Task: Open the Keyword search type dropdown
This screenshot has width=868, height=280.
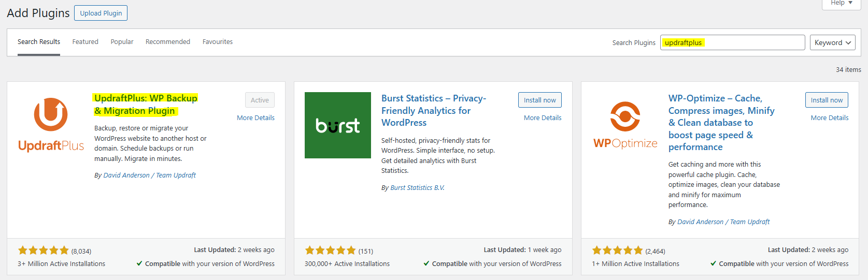Action: pyautogui.click(x=832, y=42)
